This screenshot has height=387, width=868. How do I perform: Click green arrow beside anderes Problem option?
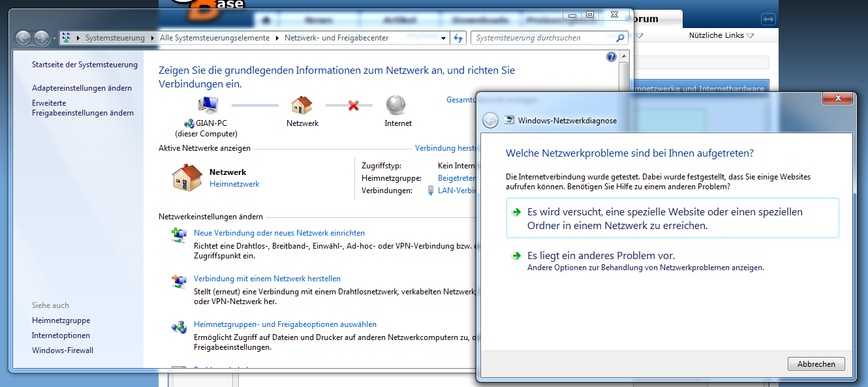coord(516,256)
